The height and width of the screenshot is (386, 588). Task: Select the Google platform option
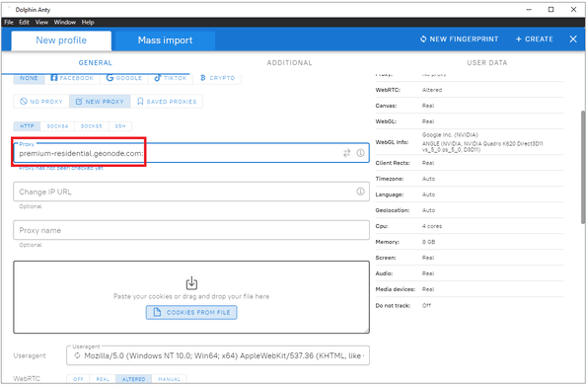124,78
